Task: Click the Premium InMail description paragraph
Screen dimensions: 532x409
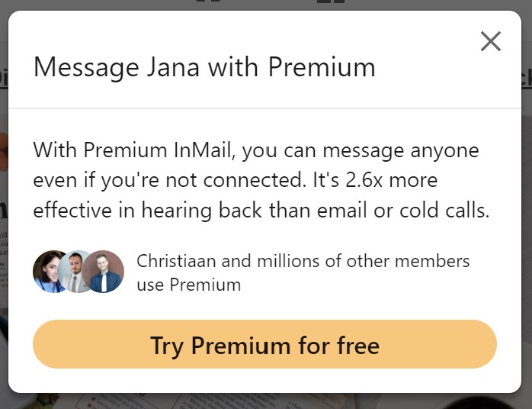Action: point(261,180)
